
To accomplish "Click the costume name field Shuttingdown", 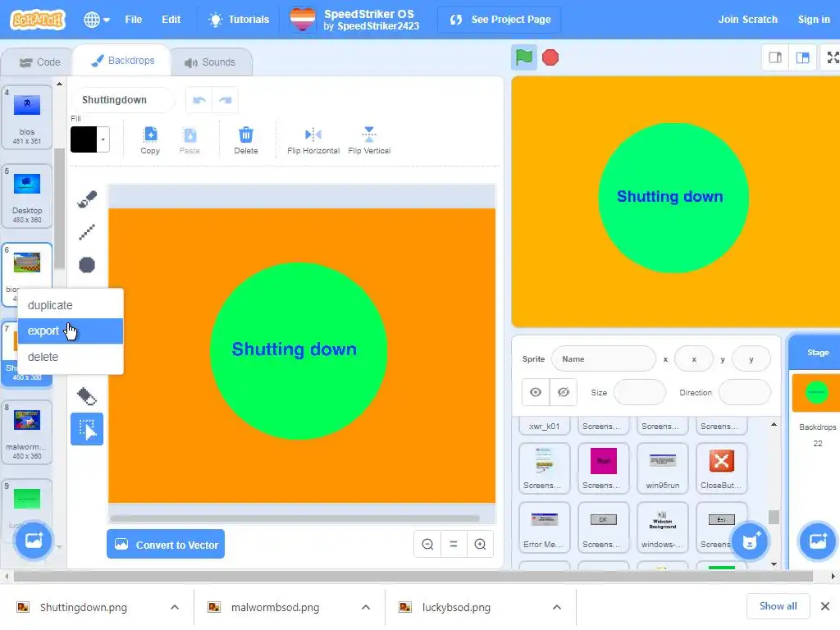I will pos(122,99).
